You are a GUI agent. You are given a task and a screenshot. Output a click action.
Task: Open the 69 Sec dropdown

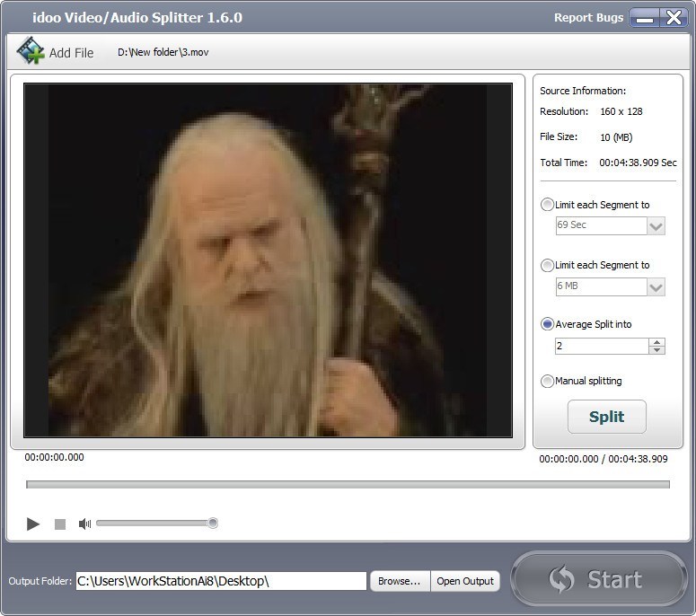656,226
